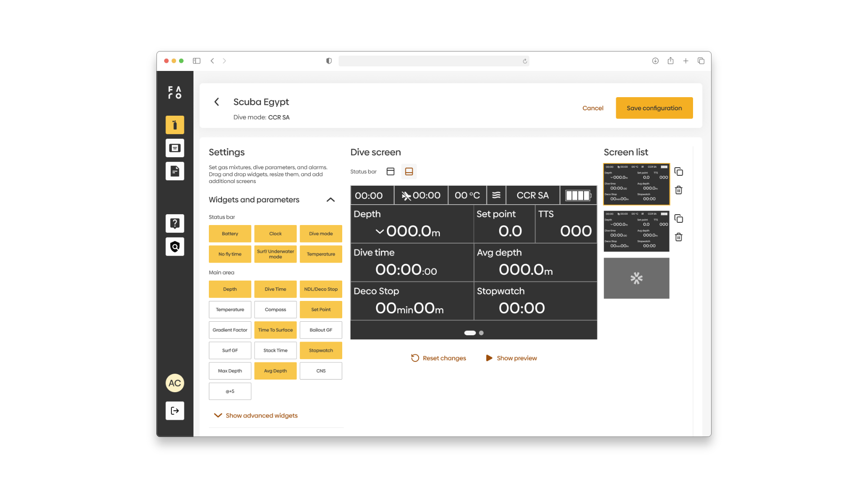Delete the second screen using trash icon
Image resolution: width=868 pixels, height=488 pixels.
click(x=679, y=237)
